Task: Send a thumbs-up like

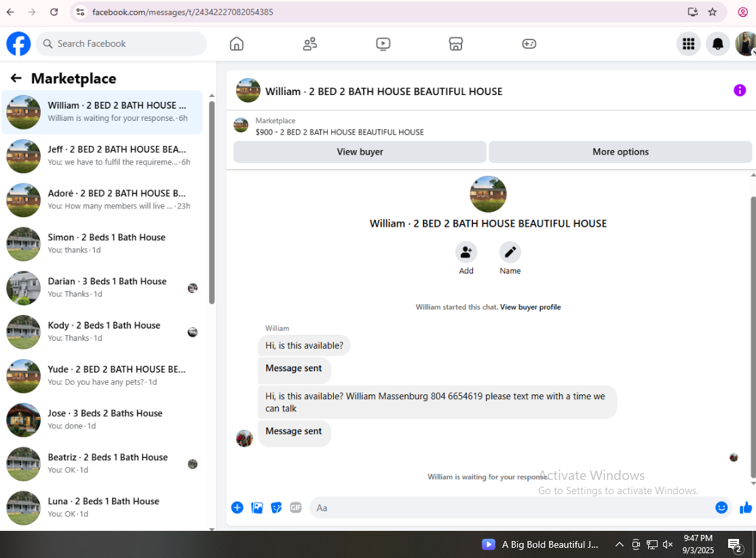Action: point(746,507)
